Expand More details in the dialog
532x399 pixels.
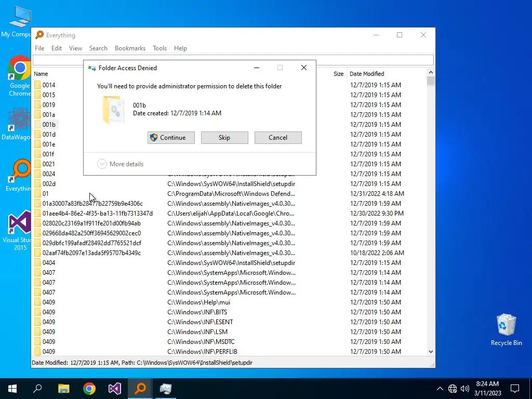coord(121,164)
